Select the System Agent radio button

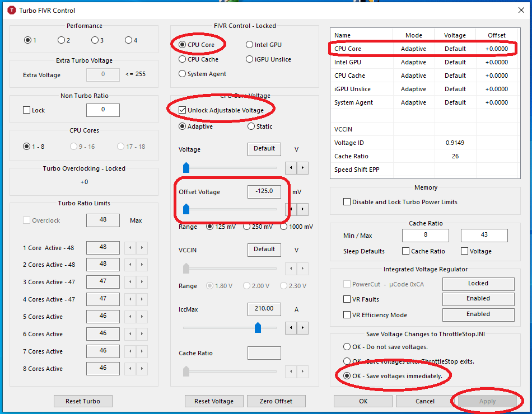tap(182, 74)
